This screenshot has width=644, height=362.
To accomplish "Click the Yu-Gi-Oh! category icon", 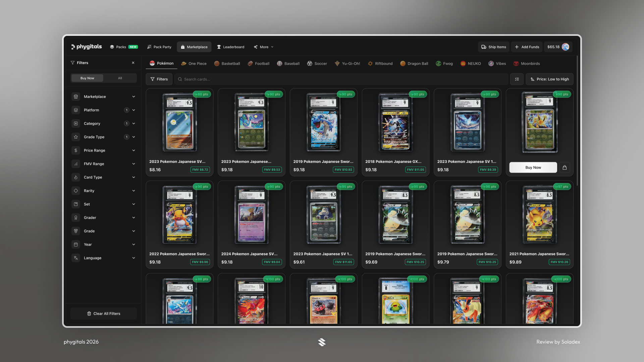I will 337,63.
